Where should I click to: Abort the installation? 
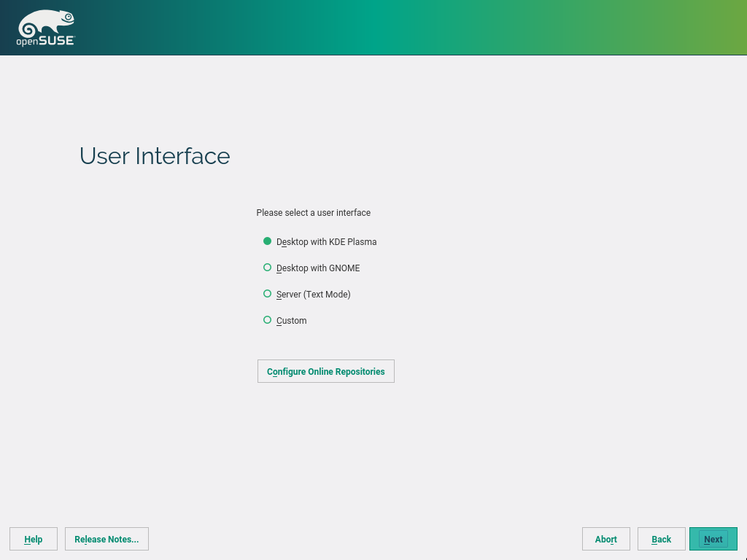click(605, 539)
